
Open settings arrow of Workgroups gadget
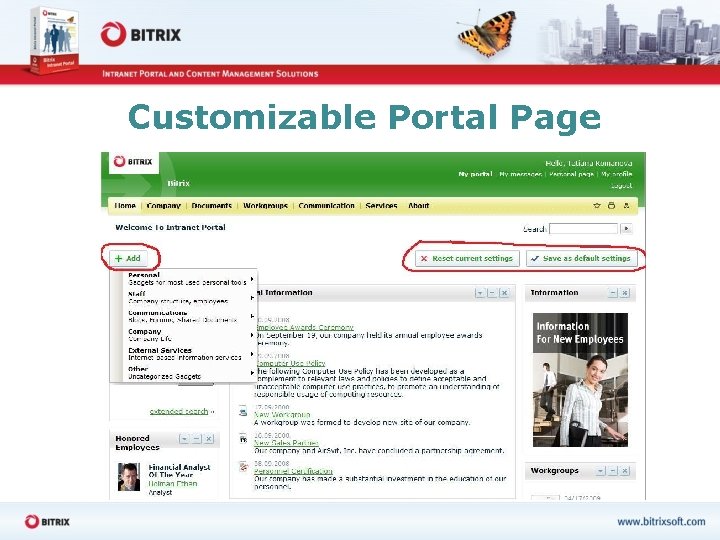tap(600, 471)
